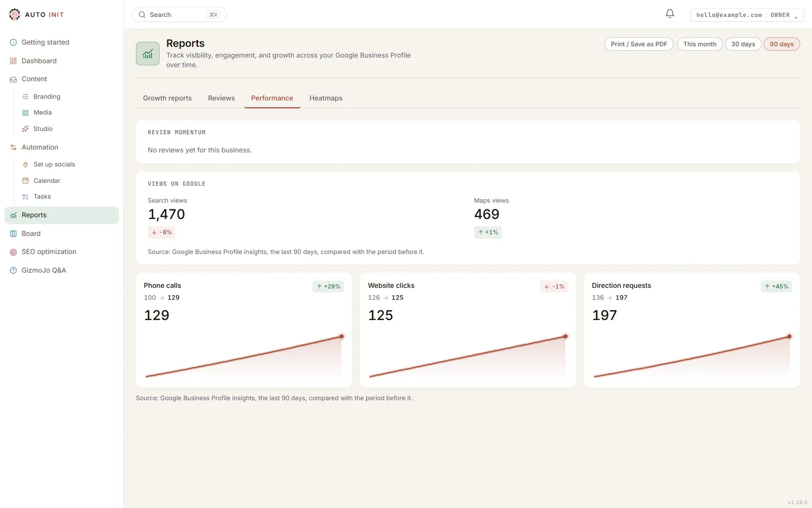812x508 pixels.
Task: Click the v1.38.0 version label
Action: point(797,502)
